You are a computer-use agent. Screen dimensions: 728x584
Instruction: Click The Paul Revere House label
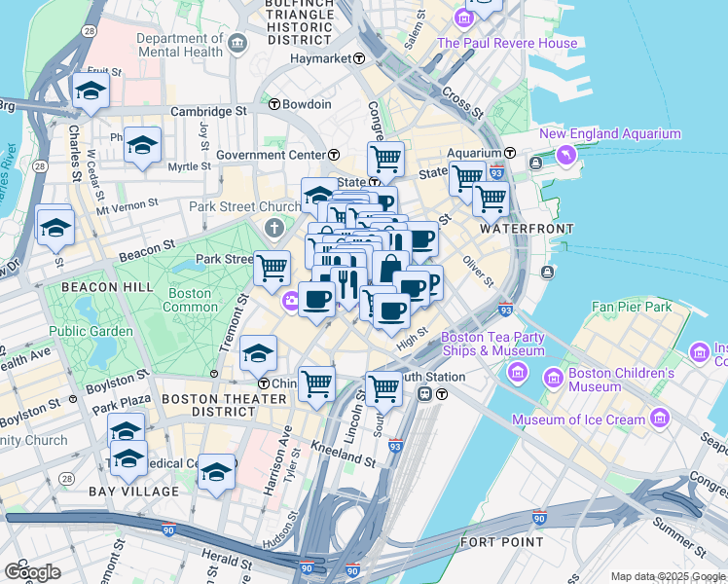pos(507,43)
